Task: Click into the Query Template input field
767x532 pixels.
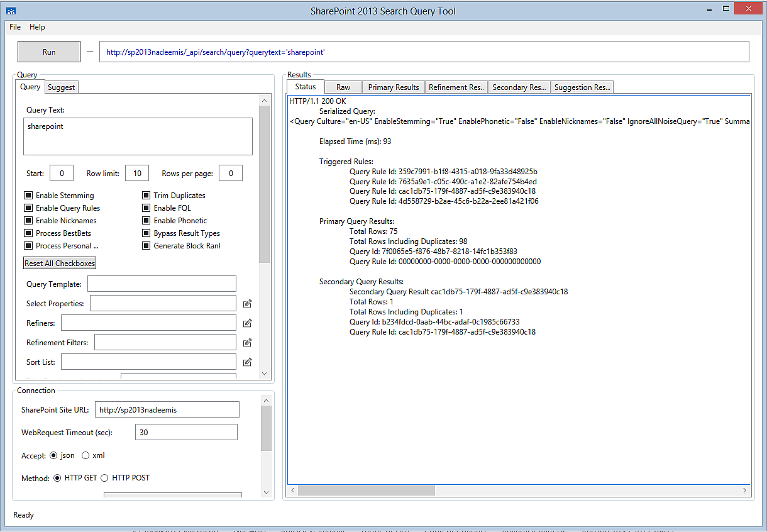Action: click(x=162, y=284)
